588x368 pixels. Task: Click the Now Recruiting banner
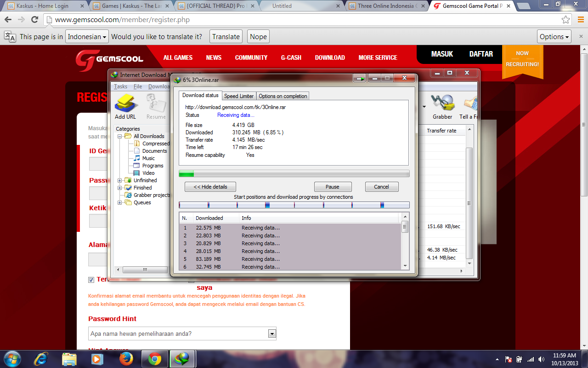(x=522, y=61)
